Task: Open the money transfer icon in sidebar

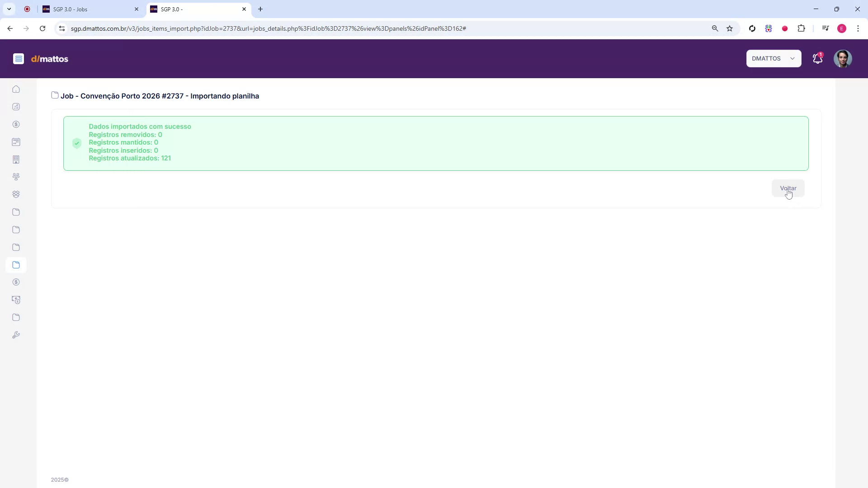Action: point(16,300)
